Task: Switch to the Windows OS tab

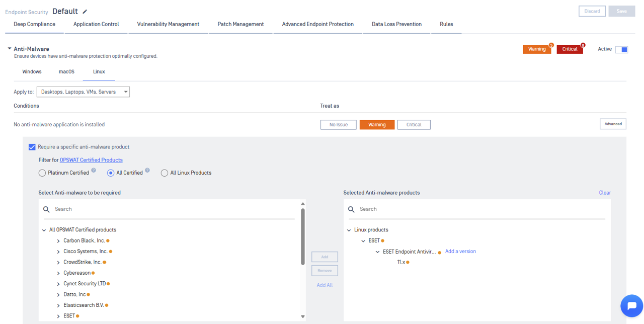Action: click(x=32, y=72)
